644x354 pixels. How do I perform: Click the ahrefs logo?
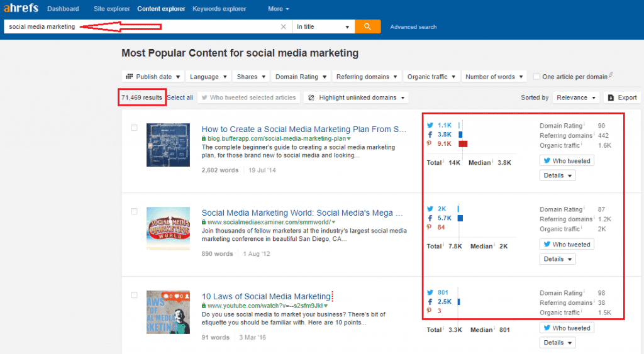(21, 8)
